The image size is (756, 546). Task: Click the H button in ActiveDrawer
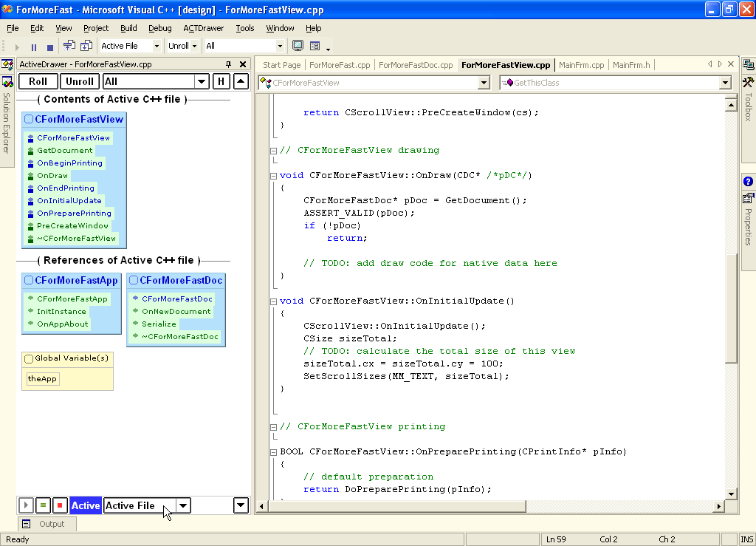coord(221,81)
